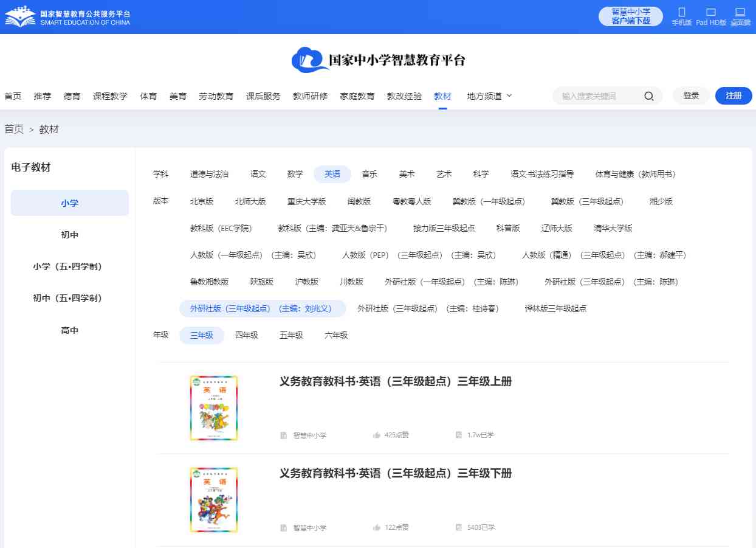Select the 四年级 grade filter
Image resolution: width=756 pixels, height=548 pixels.
coord(246,335)
